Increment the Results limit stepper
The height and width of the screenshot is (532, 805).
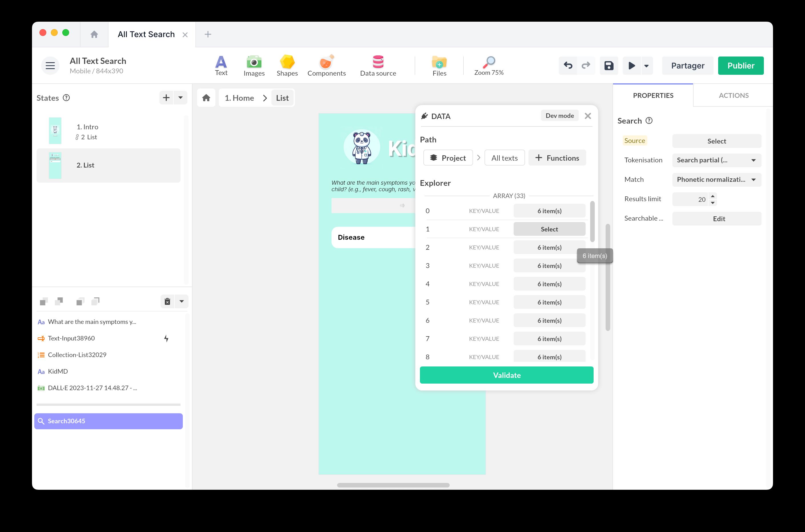pyautogui.click(x=713, y=196)
